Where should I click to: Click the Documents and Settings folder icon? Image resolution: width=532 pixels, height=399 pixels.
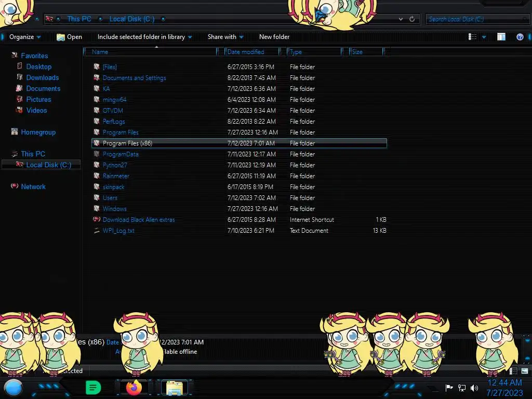click(x=97, y=77)
